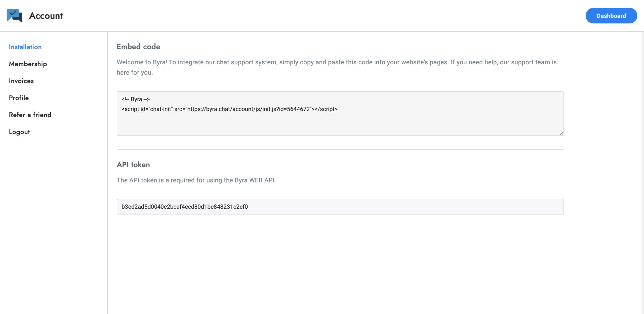Click the API token description text
Screen dimensions: 644x314
(x=196, y=180)
